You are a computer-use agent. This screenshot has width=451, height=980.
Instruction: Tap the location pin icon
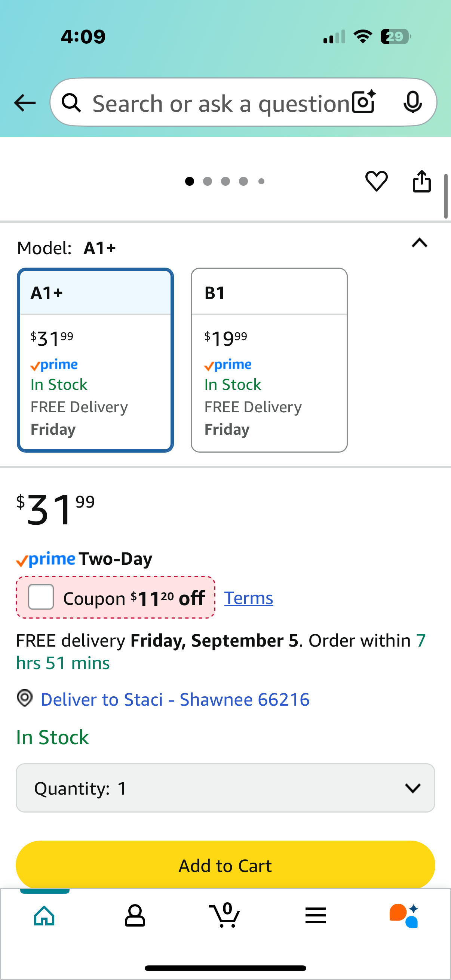pyautogui.click(x=25, y=699)
